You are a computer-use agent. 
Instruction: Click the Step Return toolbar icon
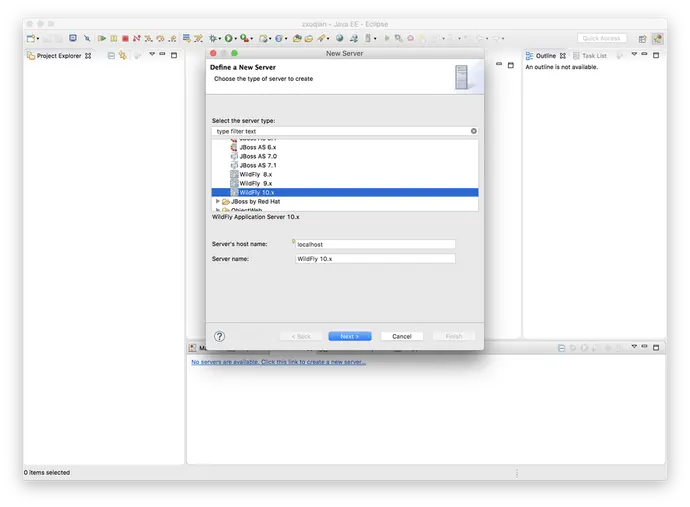click(172, 38)
